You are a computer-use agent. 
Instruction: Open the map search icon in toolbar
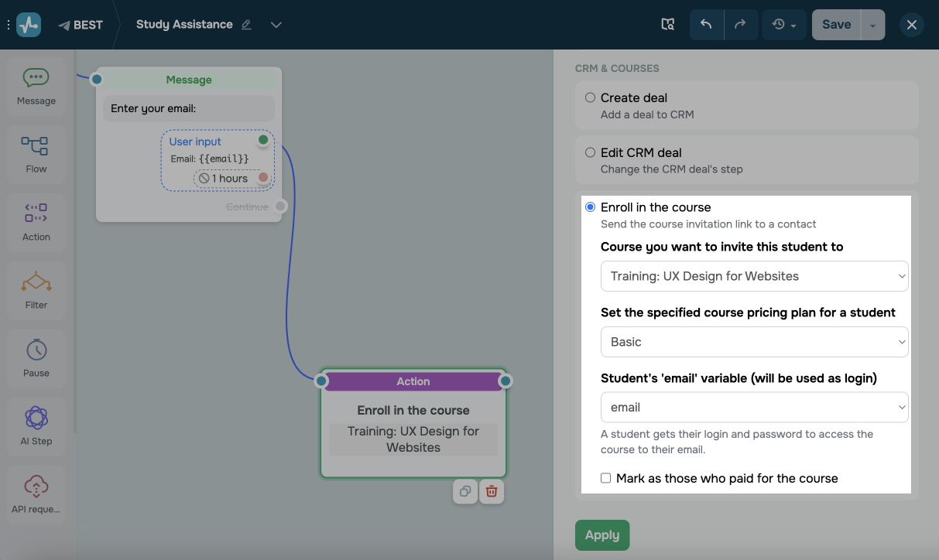668,25
